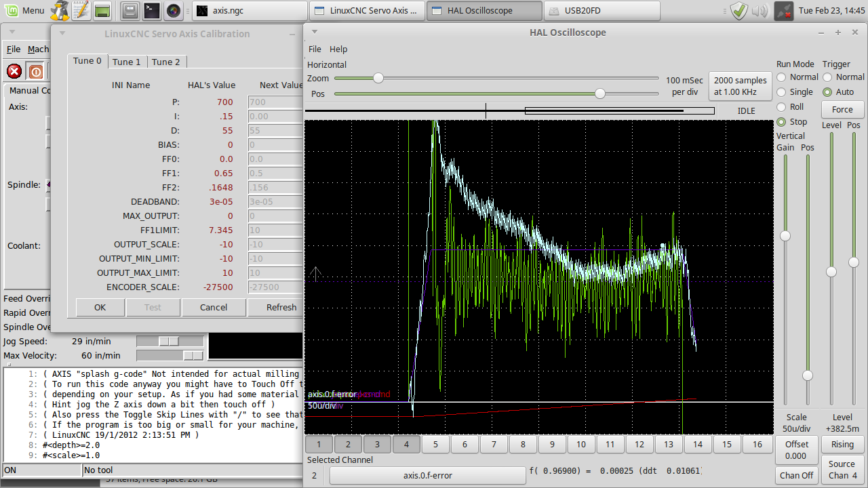Viewport: 868px width, 488px height.
Task: Open the HAL Oscilloscope File menu
Action: tap(315, 49)
